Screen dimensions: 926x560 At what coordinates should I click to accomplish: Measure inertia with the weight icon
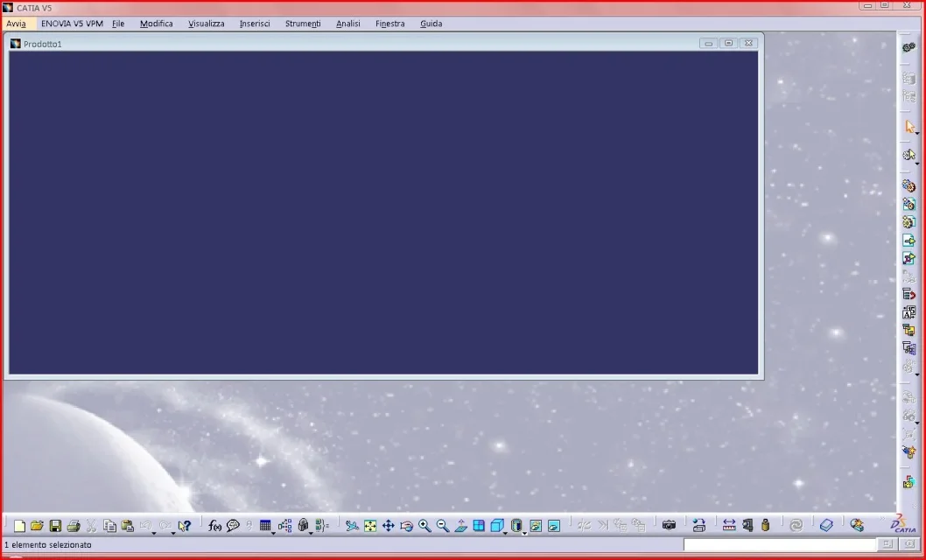pos(765,525)
